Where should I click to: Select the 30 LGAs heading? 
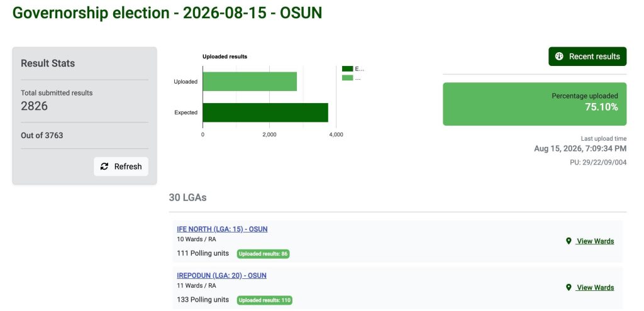[187, 198]
